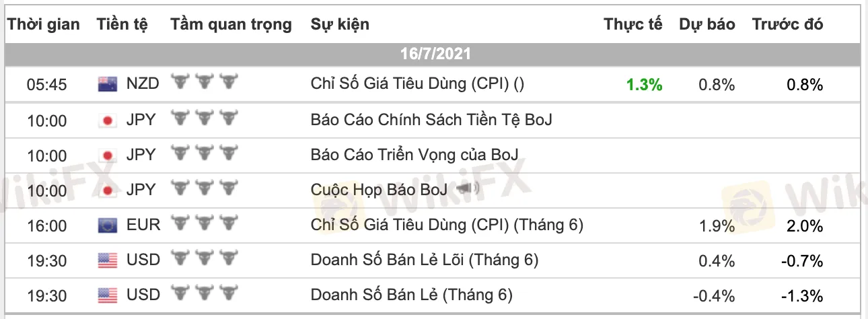Select the Tầm quan trọng column header
868x319 pixels.
[231, 25]
